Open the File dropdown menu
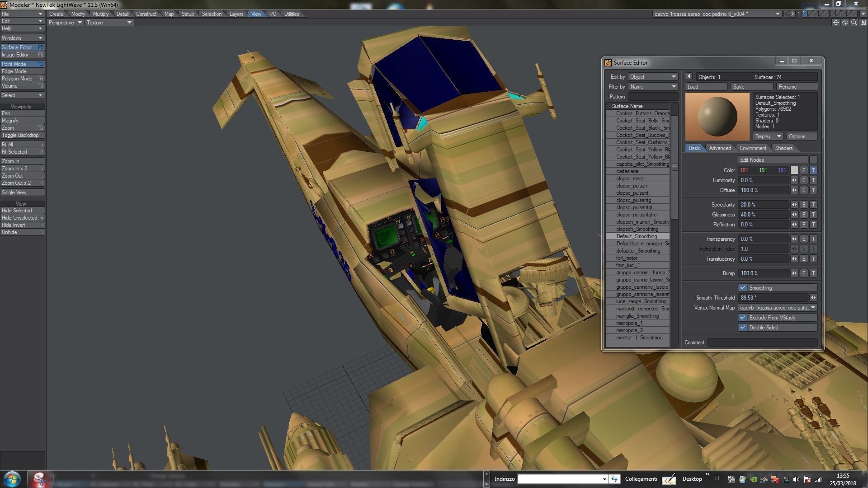This screenshot has width=868, height=488. pos(22,14)
